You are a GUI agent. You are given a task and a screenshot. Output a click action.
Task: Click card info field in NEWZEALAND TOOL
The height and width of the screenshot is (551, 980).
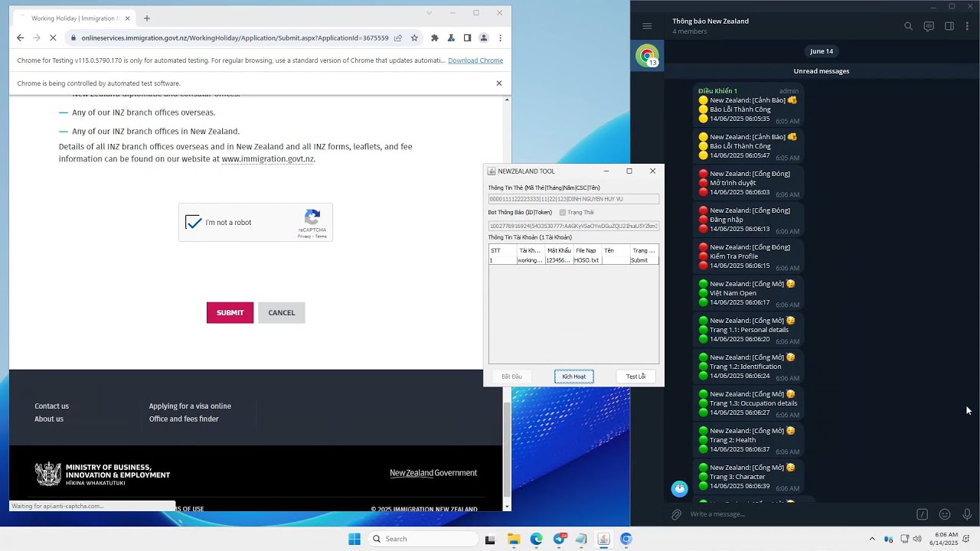click(x=573, y=199)
